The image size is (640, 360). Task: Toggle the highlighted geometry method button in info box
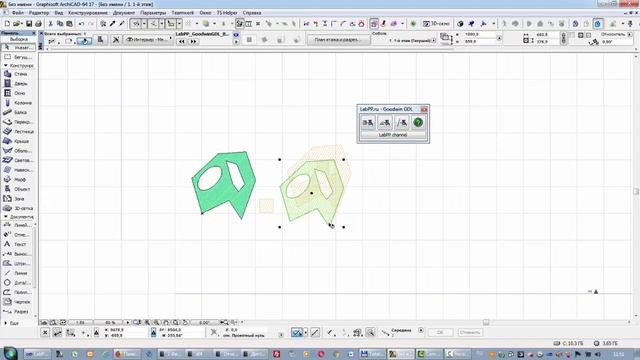point(84,40)
